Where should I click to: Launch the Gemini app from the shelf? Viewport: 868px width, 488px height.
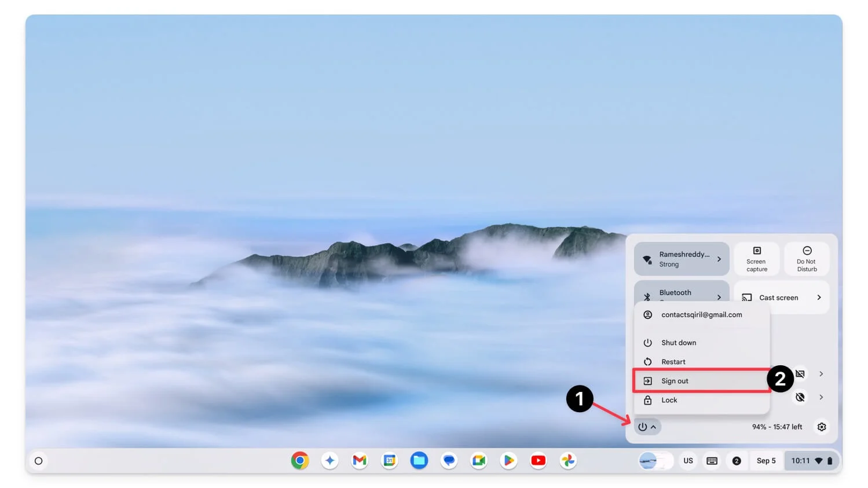click(329, 461)
